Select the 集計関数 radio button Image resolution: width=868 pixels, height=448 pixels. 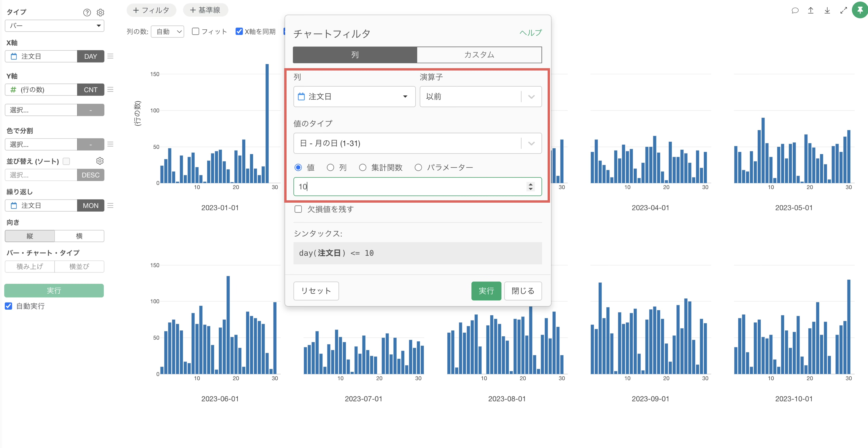[x=363, y=167]
